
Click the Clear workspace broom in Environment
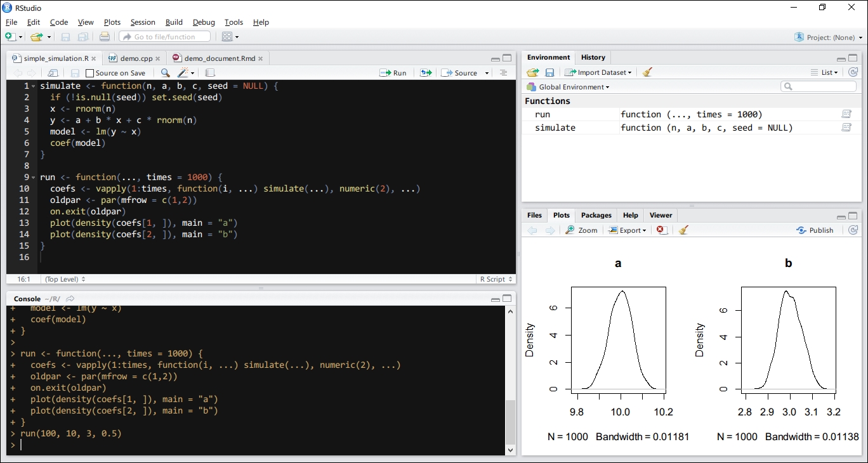pos(647,72)
